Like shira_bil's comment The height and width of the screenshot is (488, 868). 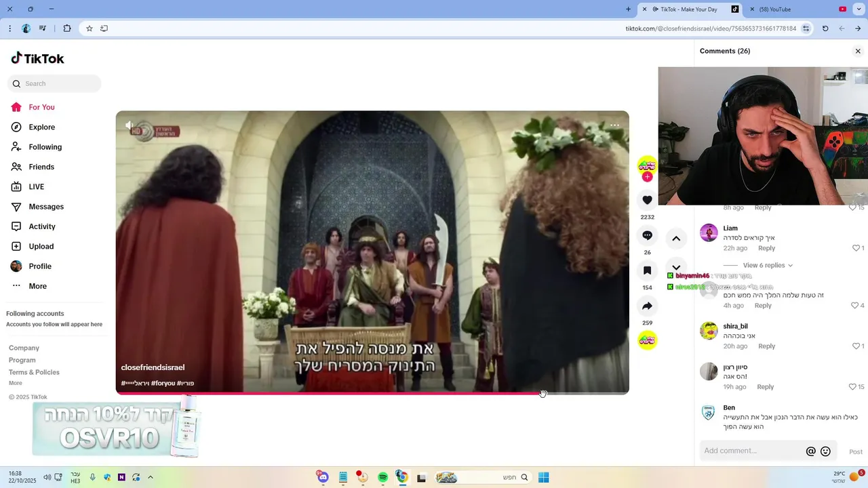(856, 346)
